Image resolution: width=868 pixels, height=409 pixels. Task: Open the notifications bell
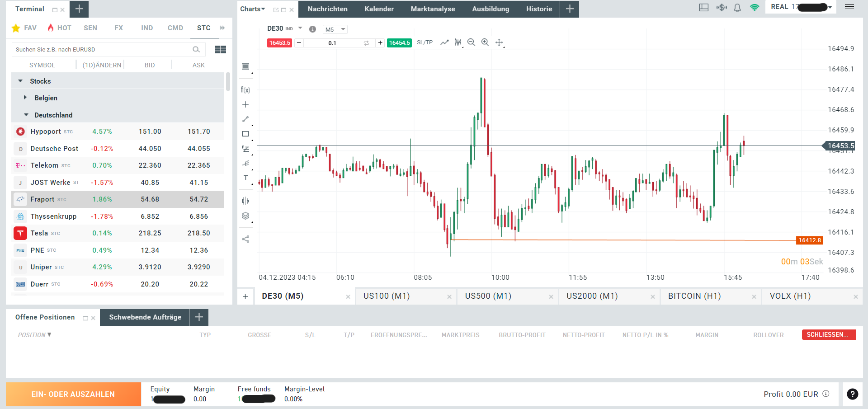(737, 8)
